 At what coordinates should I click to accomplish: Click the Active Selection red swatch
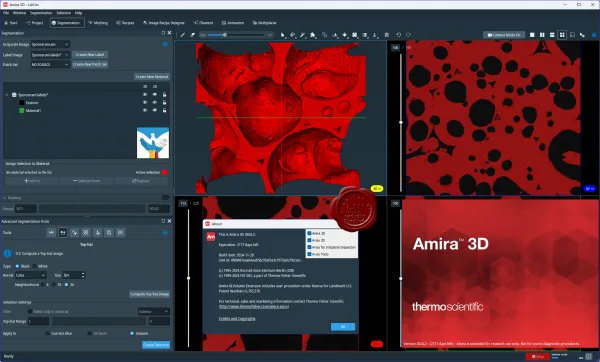[x=165, y=172]
